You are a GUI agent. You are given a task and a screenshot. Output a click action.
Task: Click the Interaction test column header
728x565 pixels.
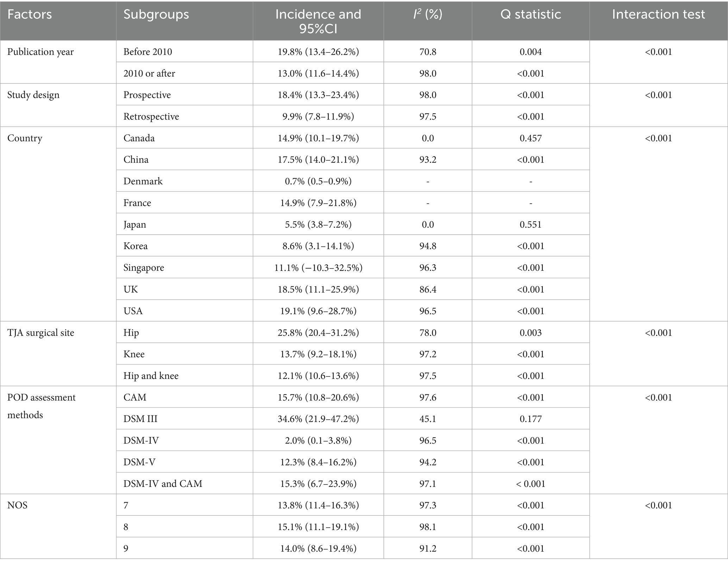pyautogui.click(x=658, y=14)
